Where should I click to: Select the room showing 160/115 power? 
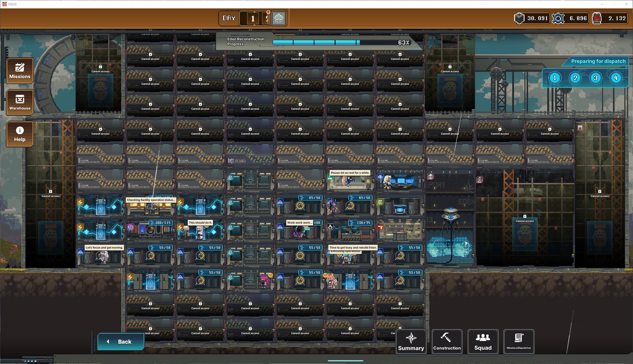[x=150, y=231]
